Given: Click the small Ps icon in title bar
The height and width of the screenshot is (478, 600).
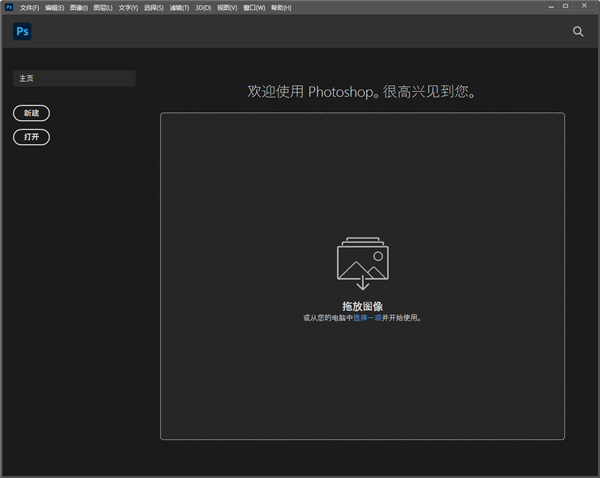Looking at the screenshot, I should coord(8,7).
